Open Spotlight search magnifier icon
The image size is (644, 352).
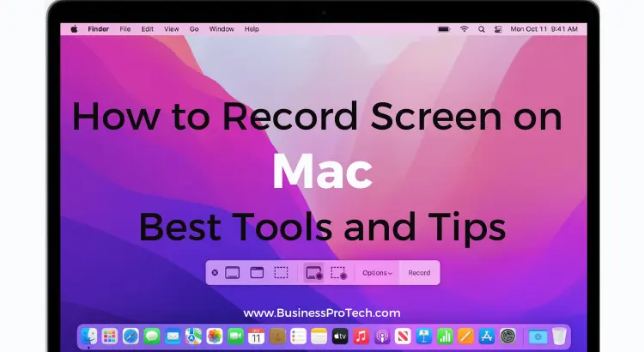coord(482,29)
